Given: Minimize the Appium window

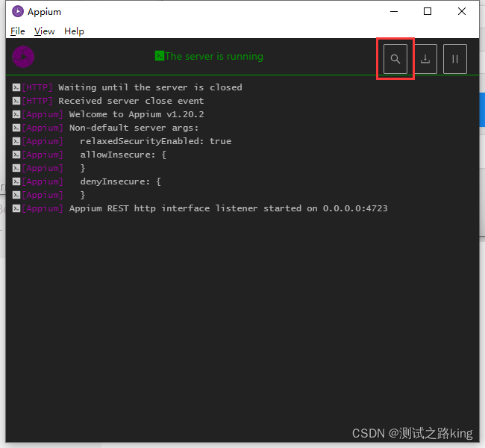Looking at the screenshot, I should tap(394, 11).
